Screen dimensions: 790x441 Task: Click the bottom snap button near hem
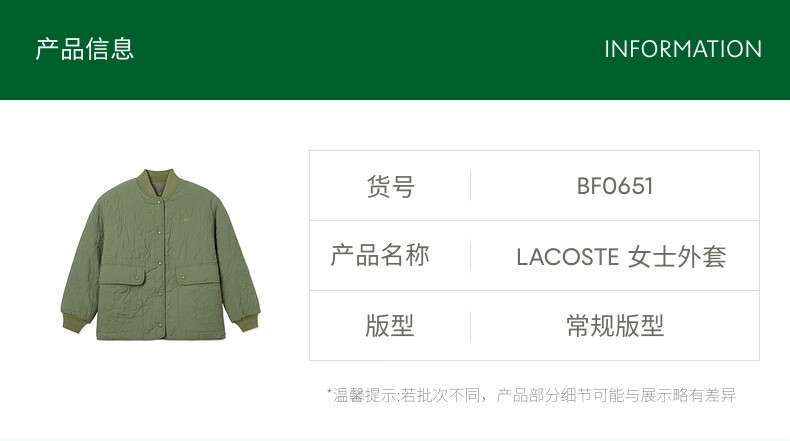pyautogui.click(x=160, y=324)
